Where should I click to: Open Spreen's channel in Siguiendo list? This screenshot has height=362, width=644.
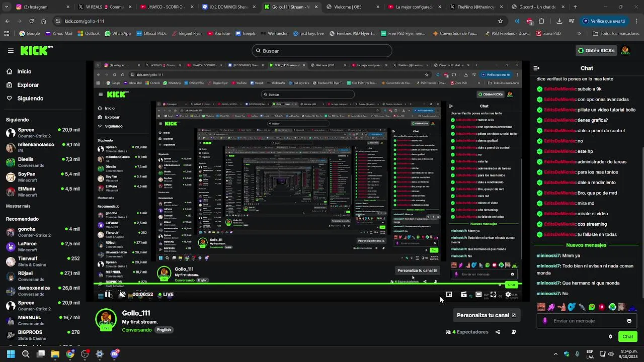point(43,133)
